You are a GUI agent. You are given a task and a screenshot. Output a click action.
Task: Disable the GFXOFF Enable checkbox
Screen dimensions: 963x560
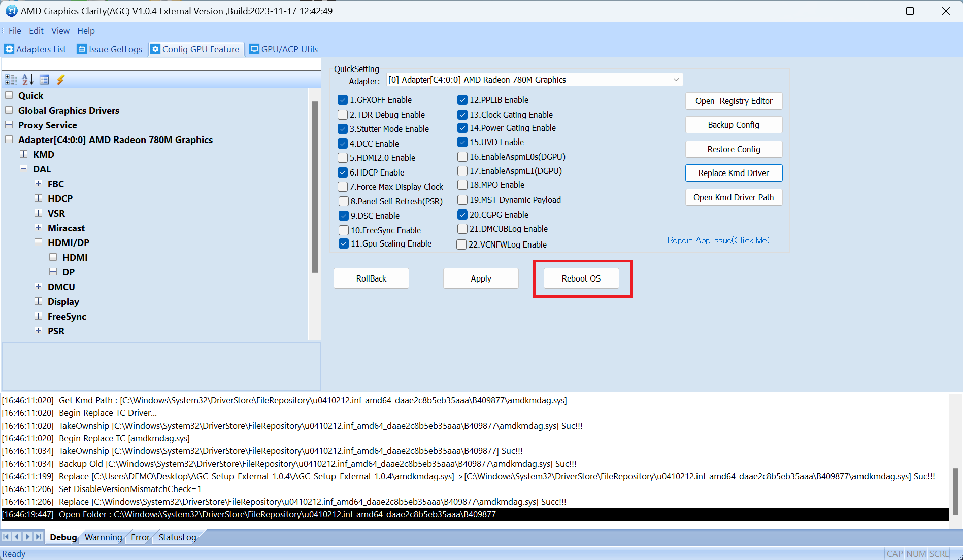[343, 100]
